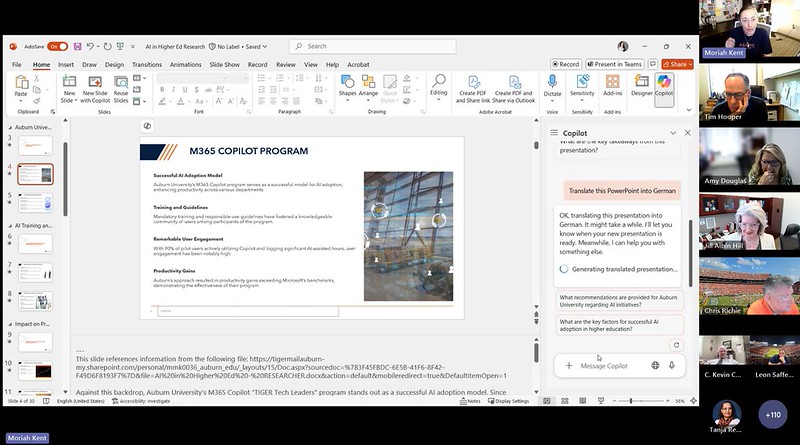This screenshot has width=800, height=445.
Task: Click Accessibility: Investigate in status bar
Action: pyautogui.click(x=141, y=401)
